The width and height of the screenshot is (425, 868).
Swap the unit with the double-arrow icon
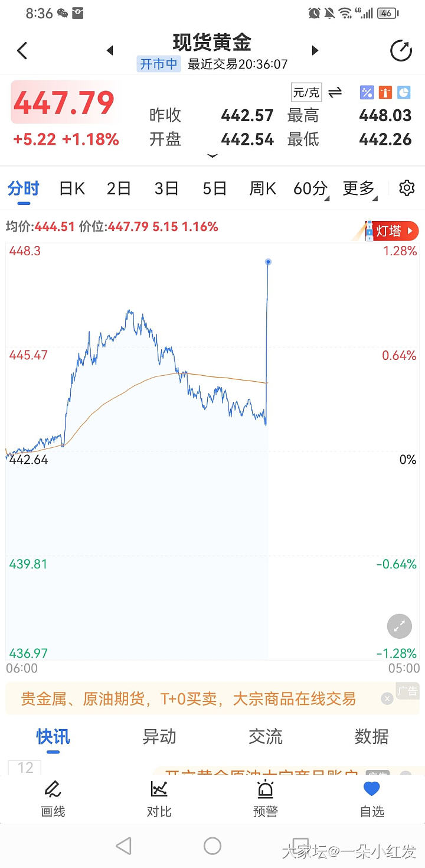pos(335,92)
